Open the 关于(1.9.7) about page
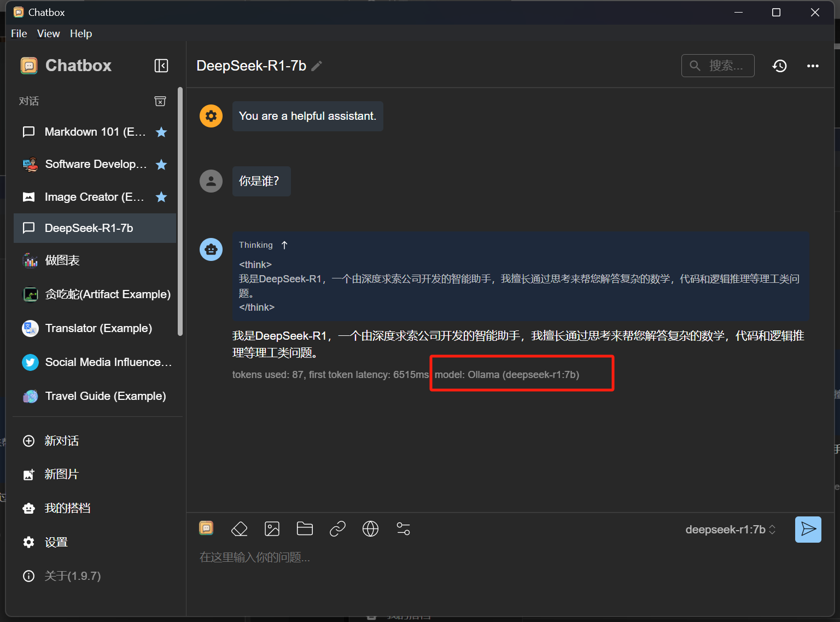840x622 pixels. pyautogui.click(x=95, y=576)
